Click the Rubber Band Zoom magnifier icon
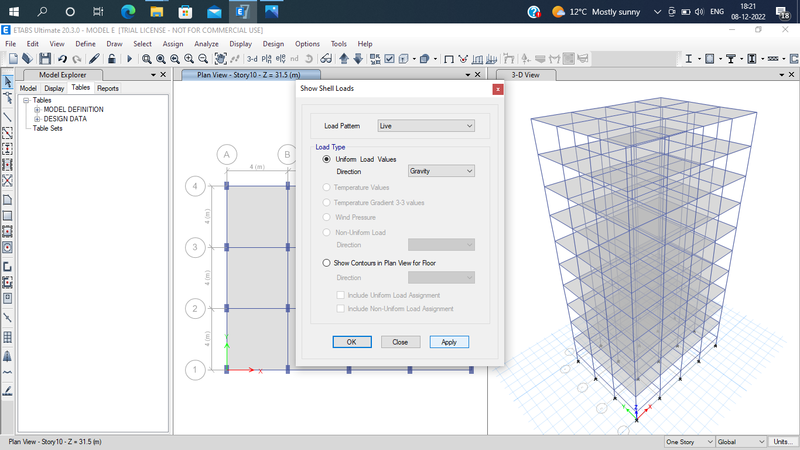The width and height of the screenshot is (800, 450). pos(146,59)
